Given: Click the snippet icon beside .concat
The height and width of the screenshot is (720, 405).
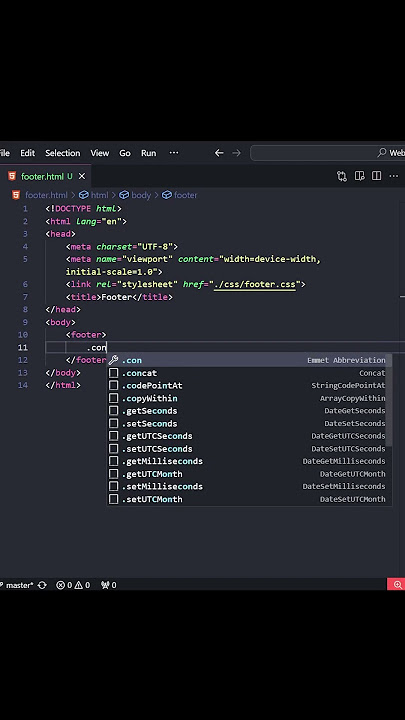Looking at the screenshot, I should (113, 373).
